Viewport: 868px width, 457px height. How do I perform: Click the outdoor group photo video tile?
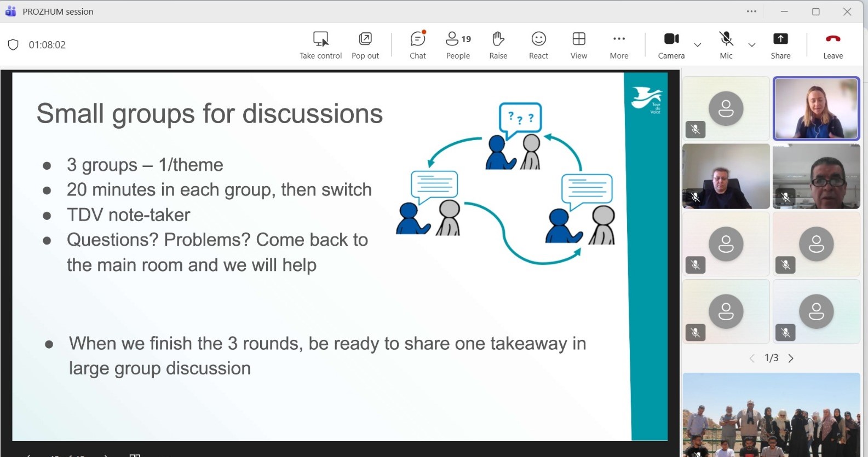(771, 415)
